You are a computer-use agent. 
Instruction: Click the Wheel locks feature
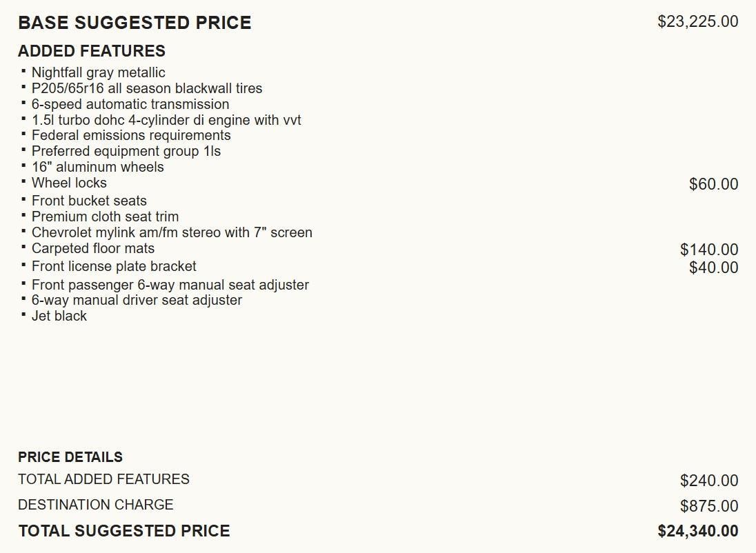tap(69, 183)
